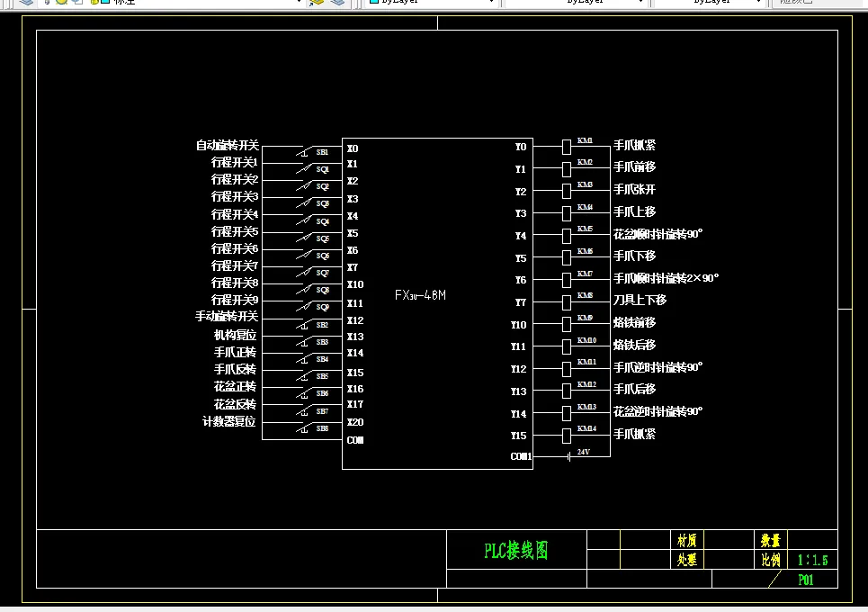Pick the Y15 output terminal text
This screenshot has height=612, width=868.
[519, 436]
